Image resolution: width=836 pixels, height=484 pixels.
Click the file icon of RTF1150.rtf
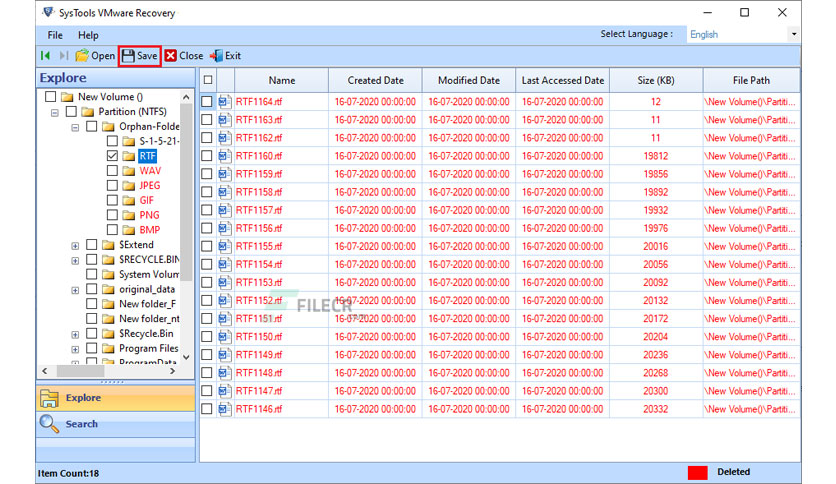(224, 336)
